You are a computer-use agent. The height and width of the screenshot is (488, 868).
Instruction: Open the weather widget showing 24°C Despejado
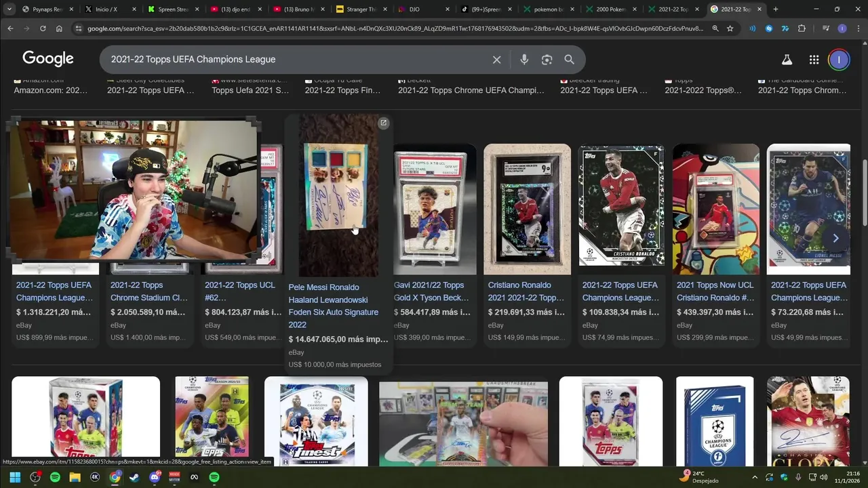point(700,476)
